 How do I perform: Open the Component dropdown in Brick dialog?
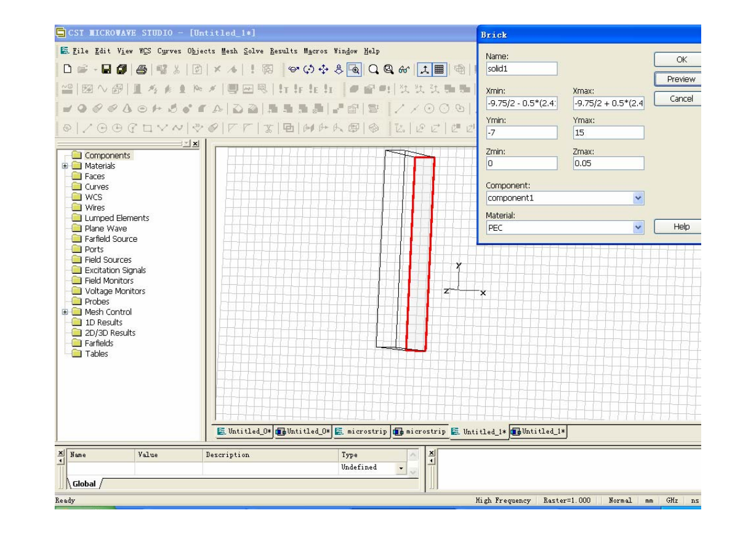tap(638, 198)
